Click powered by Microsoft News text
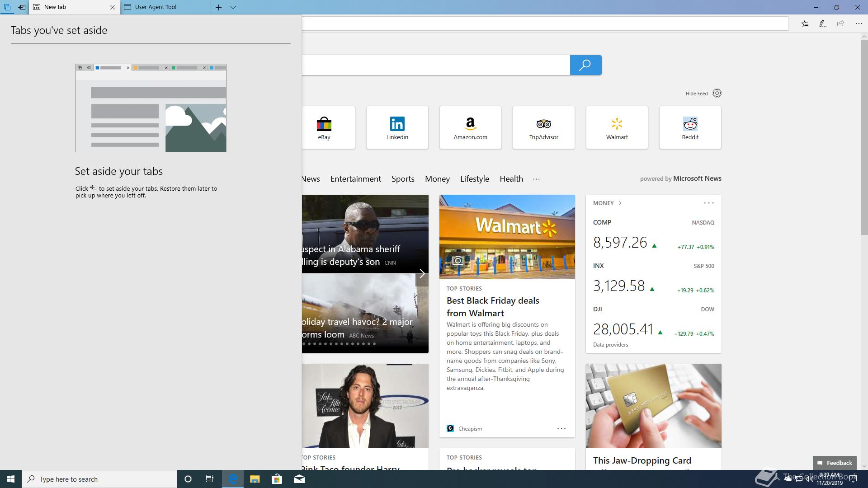 (681, 178)
